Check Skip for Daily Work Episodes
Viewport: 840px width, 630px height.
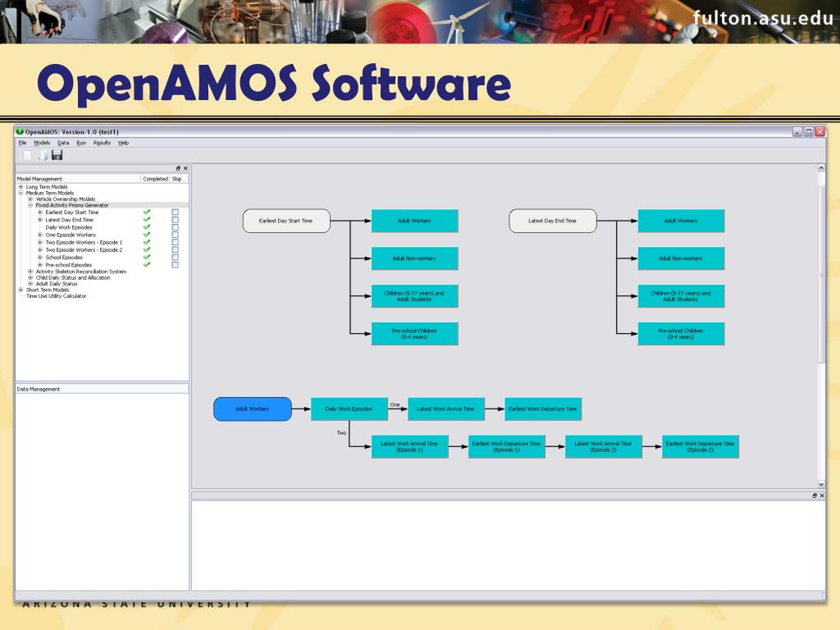[176, 227]
